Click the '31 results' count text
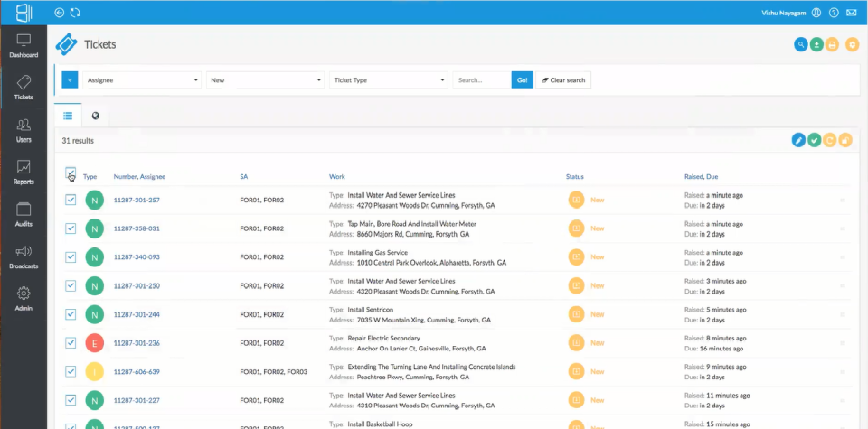The image size is (868, 429). click(x=78, y=141)
